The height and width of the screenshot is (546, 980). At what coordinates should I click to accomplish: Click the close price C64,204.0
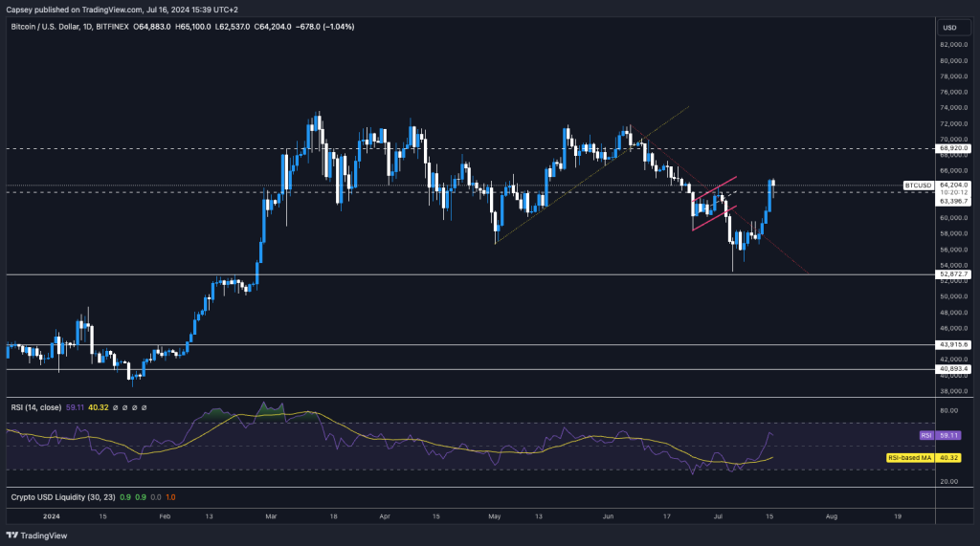[273, 27]
